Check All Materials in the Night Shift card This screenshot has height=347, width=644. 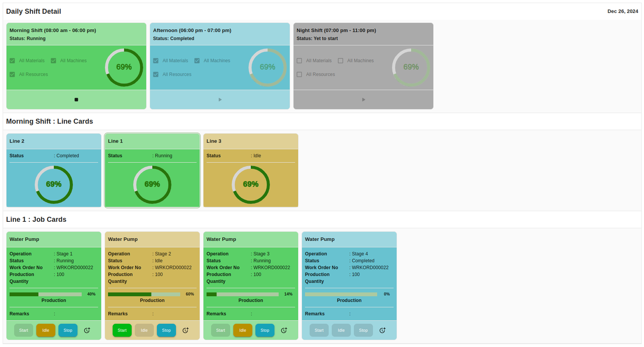point(299,61)
